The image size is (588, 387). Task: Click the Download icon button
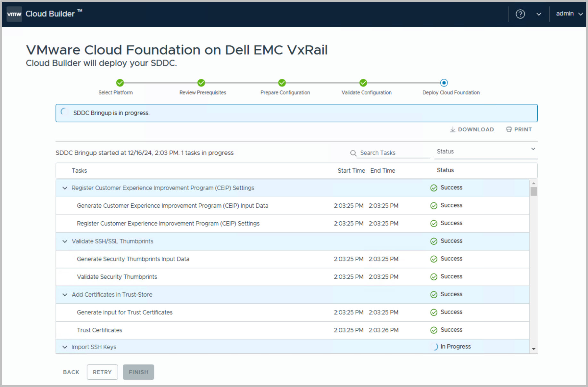coord(452,129)
